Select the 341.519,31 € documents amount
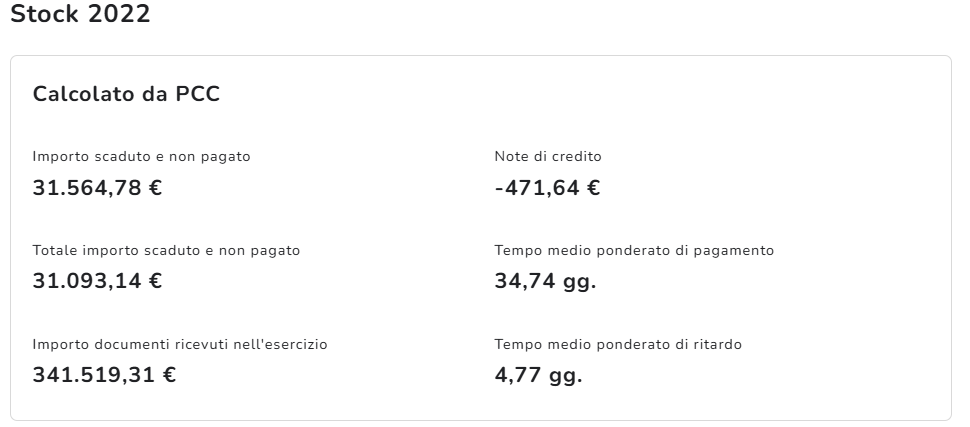 (104, 375)
